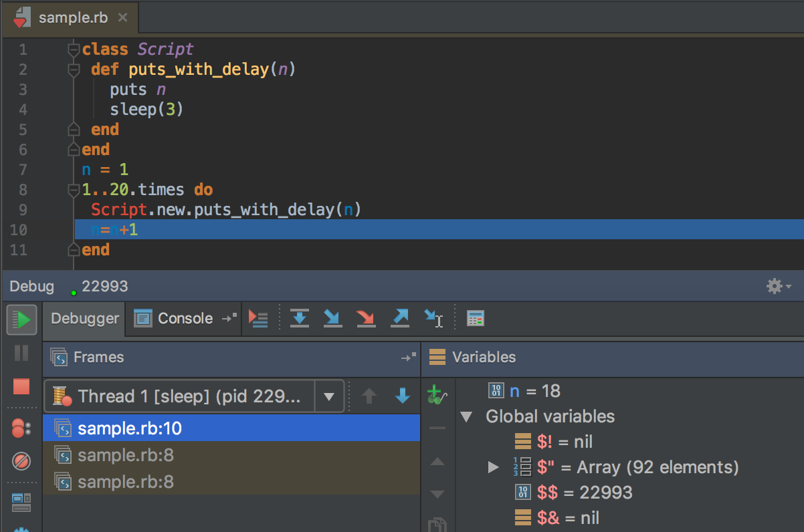Click the Step Over icon

[299, 318]
